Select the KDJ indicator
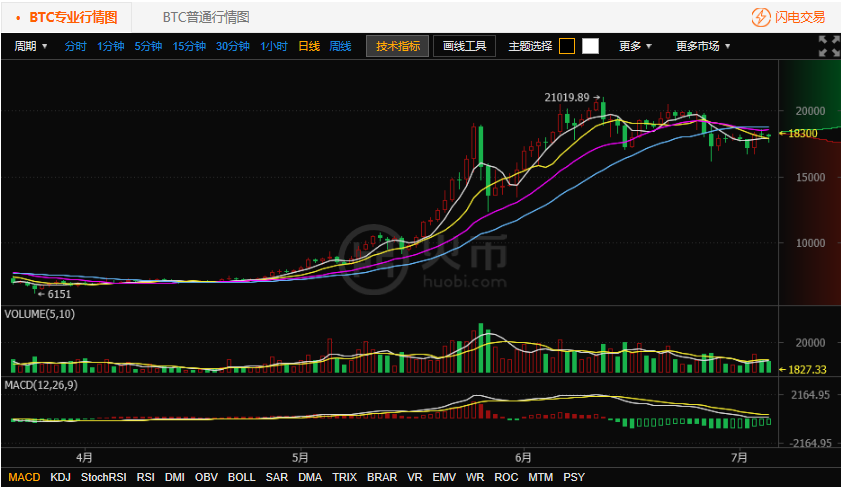Screen dimensions: 841x487 (x=61, y=477)
